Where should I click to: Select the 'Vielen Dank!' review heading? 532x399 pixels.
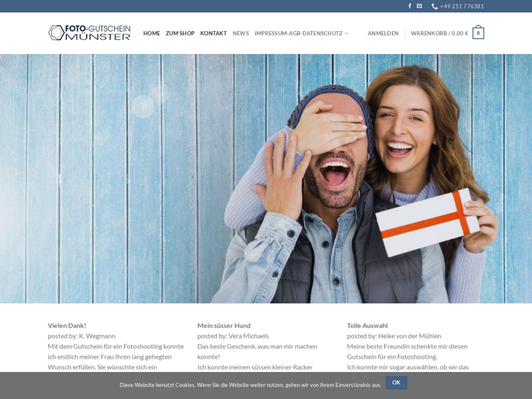coord(67,326)
